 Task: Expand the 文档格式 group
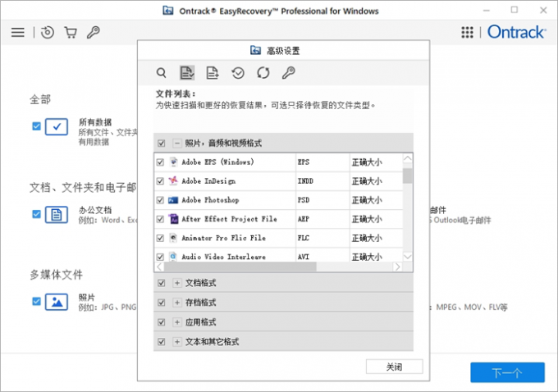(x=177, y=283)
